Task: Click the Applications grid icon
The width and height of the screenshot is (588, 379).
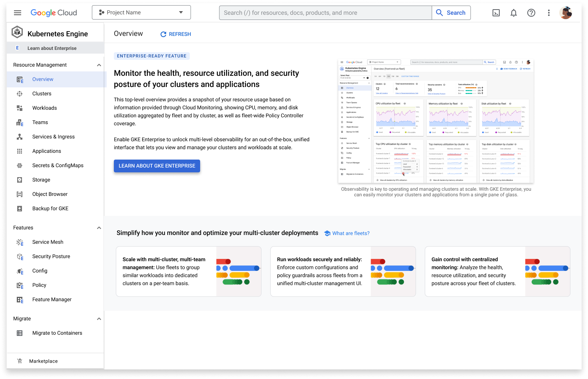Action: point(20,151)
